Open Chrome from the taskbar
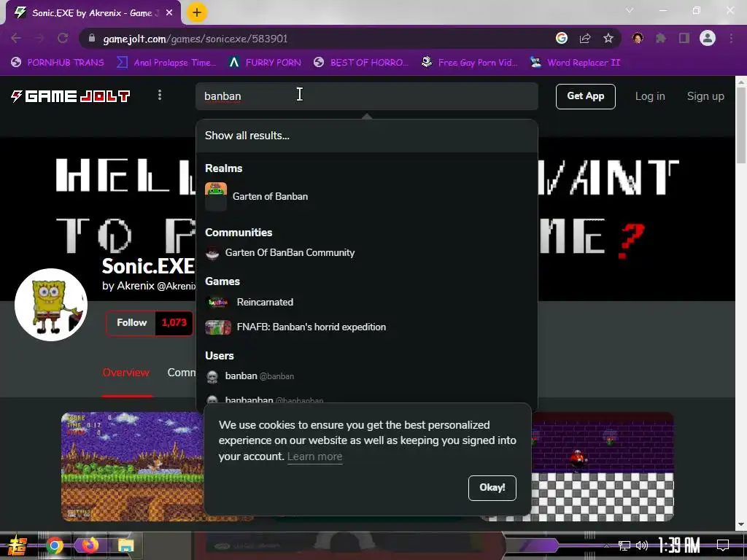The width and height of the screenshot is (747, 560). (x=54, y=545)
